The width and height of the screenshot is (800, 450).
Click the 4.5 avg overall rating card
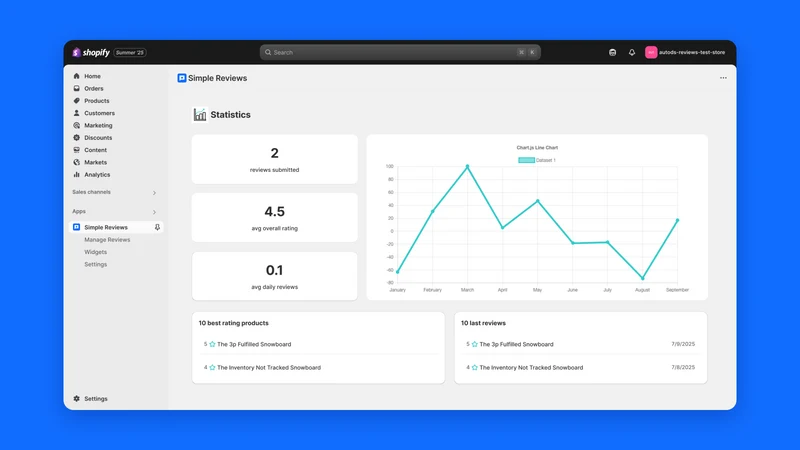click(x=274, y=217)
